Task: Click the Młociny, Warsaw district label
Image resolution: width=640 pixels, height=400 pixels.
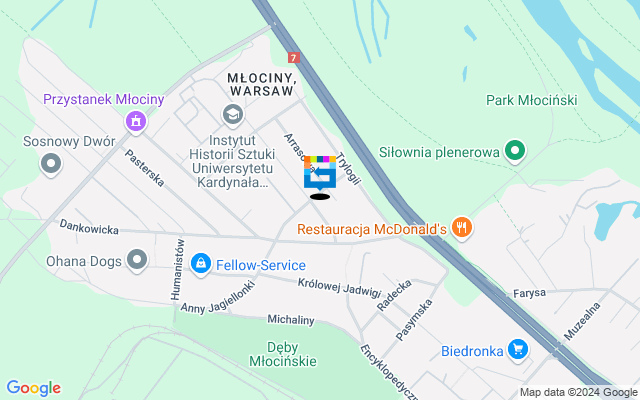Action: [262, 84]
